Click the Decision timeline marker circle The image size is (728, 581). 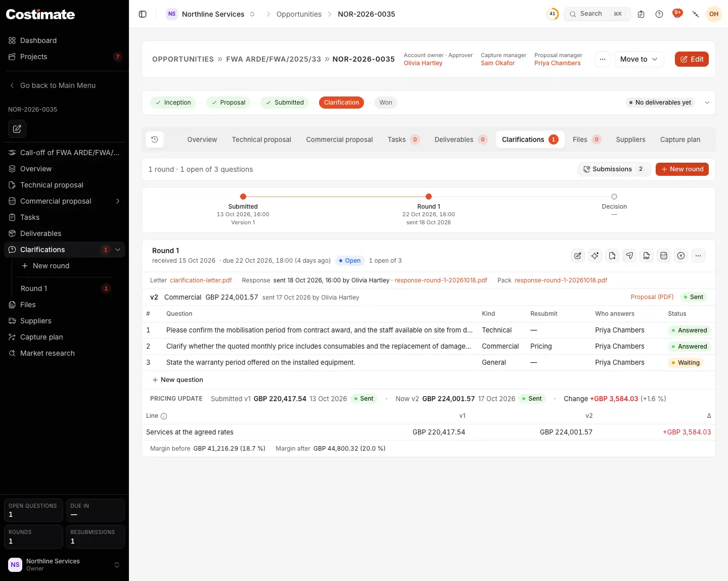(x=614, y=197)
